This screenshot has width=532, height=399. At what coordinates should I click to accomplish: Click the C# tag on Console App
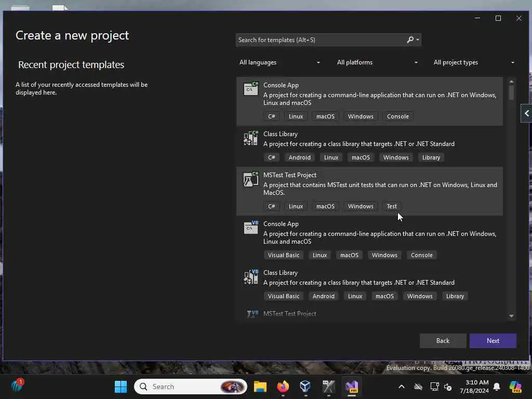271,116
